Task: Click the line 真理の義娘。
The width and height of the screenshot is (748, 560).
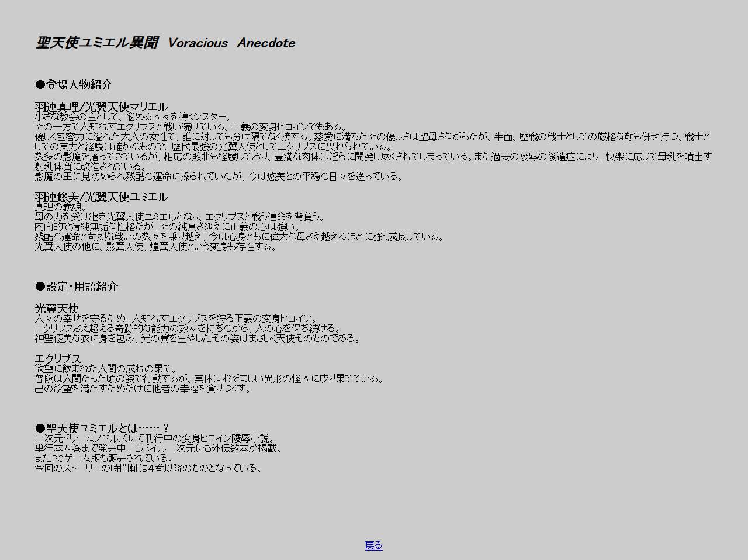Action: click(61, 207)
